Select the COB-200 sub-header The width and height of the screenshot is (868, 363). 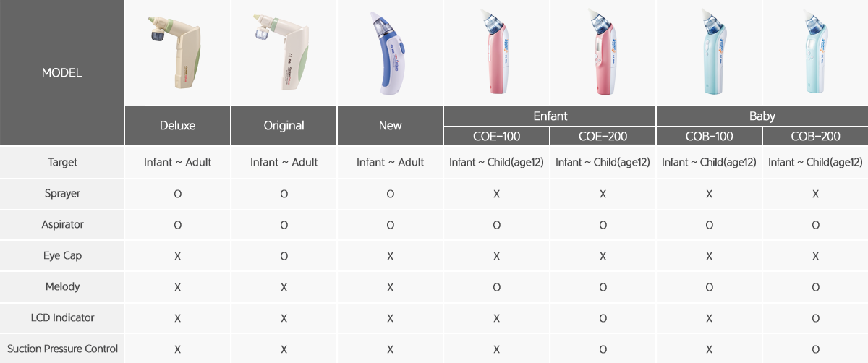(x=815, y=136)
